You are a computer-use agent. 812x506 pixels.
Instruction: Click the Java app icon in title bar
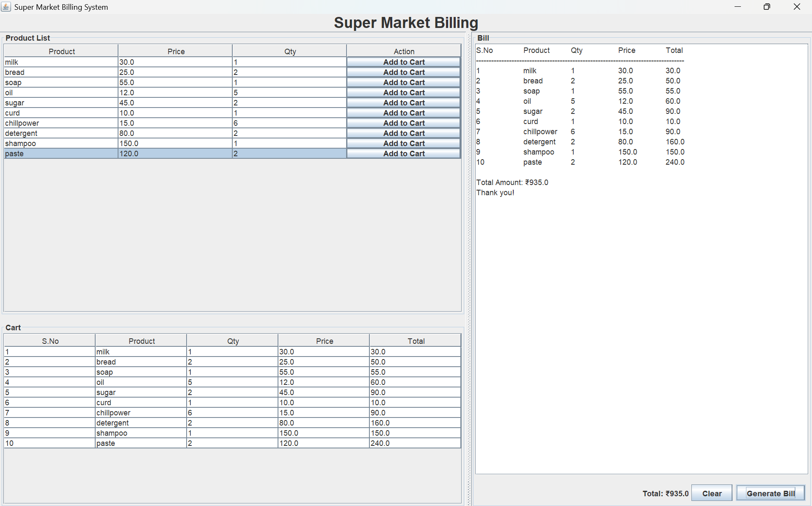tap(6, 7)
